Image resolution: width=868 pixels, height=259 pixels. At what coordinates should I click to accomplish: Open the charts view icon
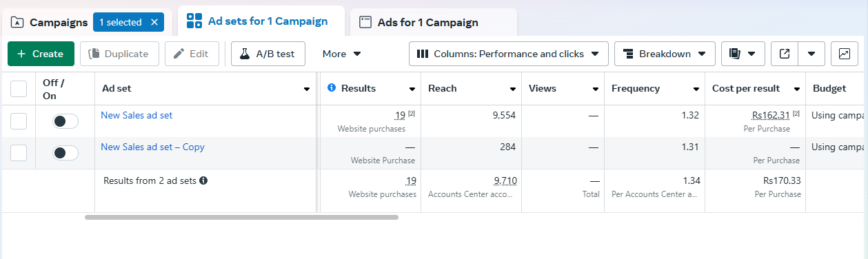[x=845, y=54]
